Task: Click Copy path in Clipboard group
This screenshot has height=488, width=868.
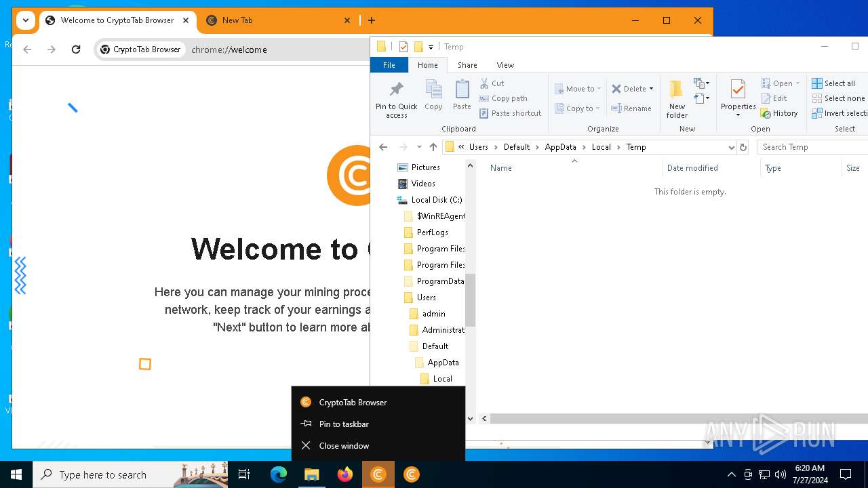Action: click(x=503, y=98)
